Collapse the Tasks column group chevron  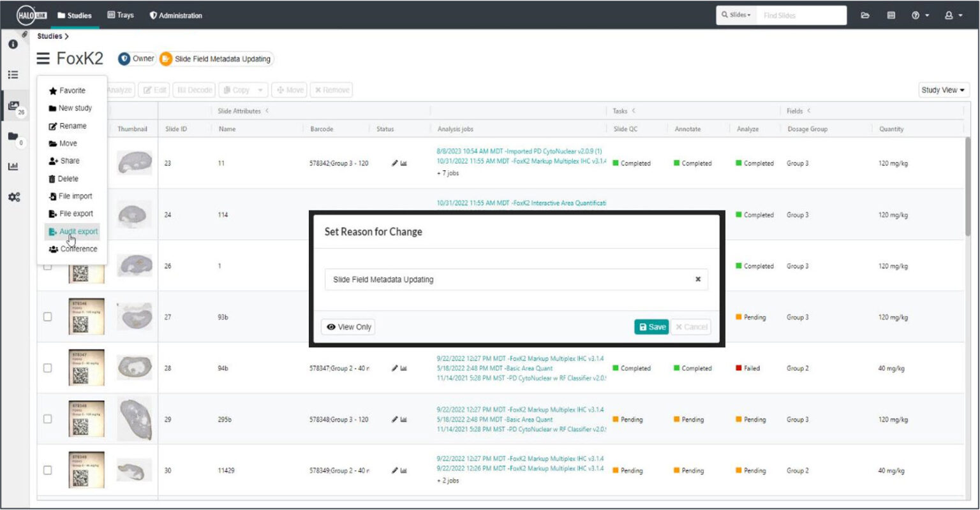tap(634, 112)
